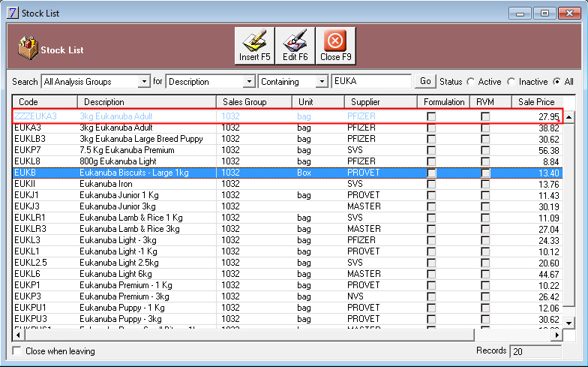Click the Go search button

coord(425,81)
